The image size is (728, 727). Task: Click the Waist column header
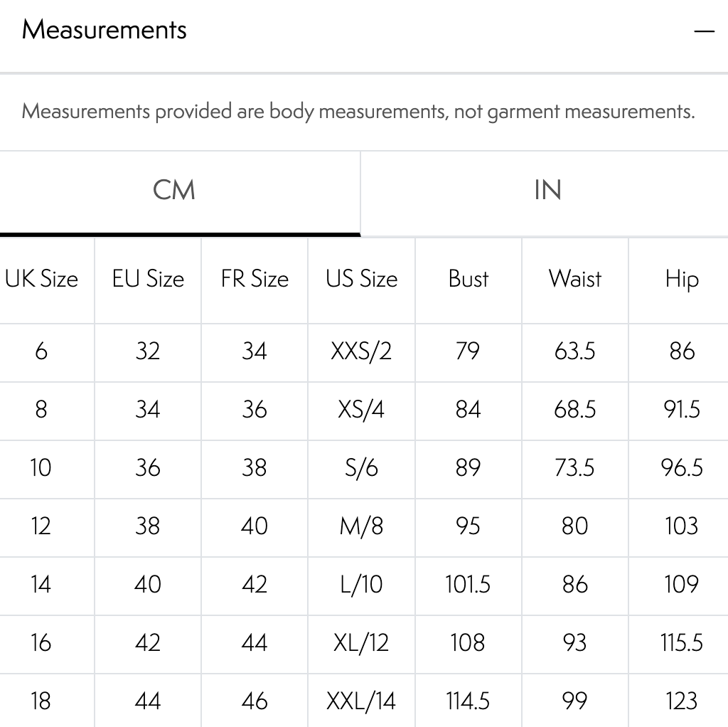click(x=574, y=279)
